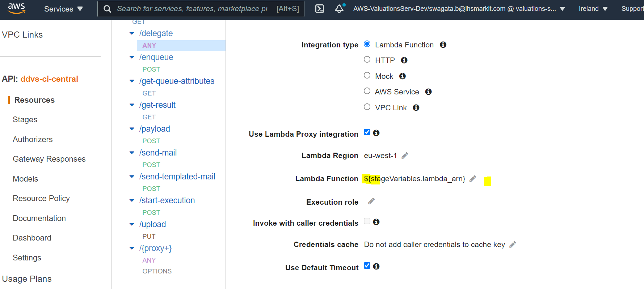Open Stages in the API sidebar
The image size is (644, 289).
click(25, 120)
